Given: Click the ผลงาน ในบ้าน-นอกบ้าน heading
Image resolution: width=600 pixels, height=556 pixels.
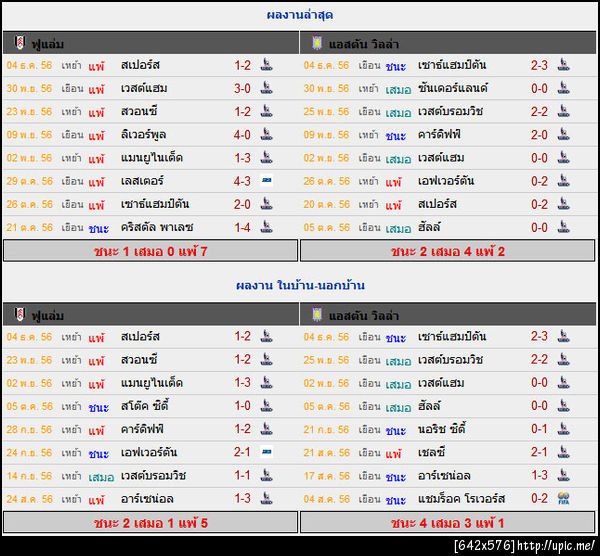Looking at the screenshot, I should [300, 285].
